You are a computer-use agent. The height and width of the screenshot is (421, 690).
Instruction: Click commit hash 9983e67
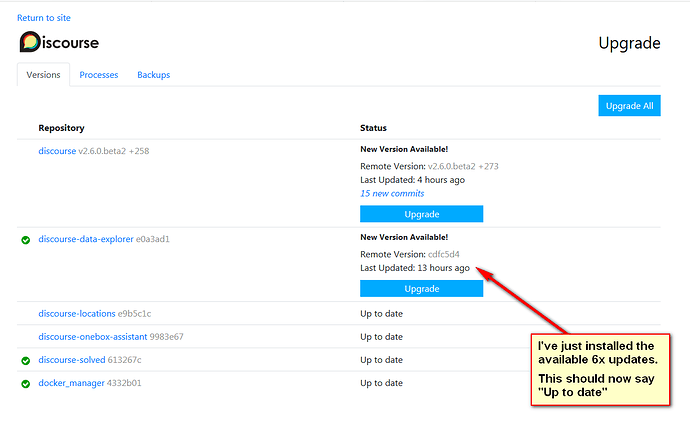166,337
